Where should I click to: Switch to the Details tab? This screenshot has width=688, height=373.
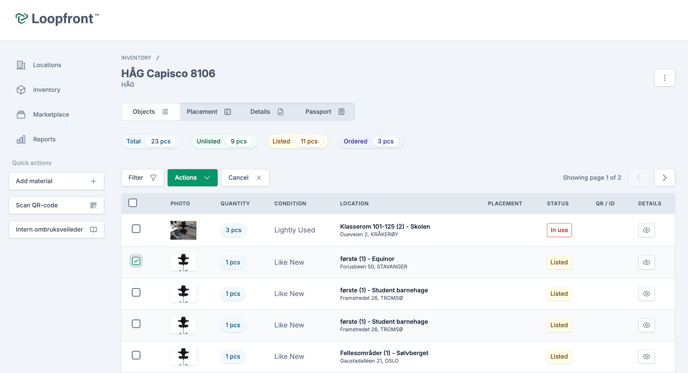click(267, 112)
